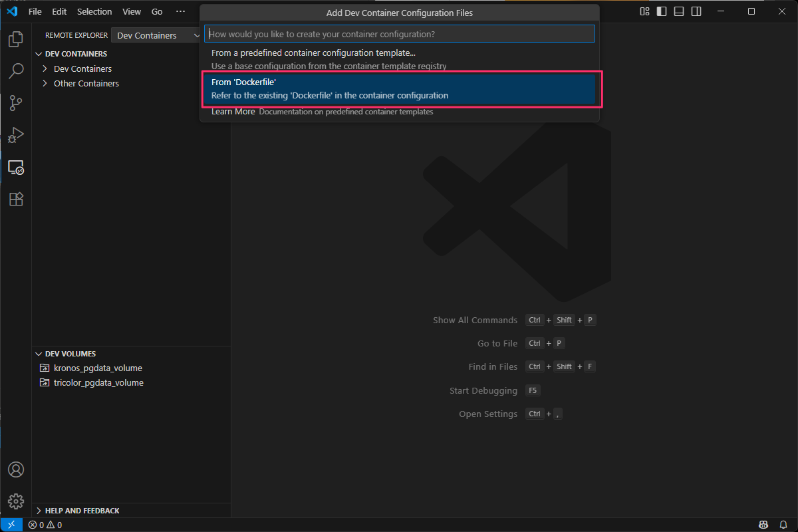Click Ctrl key in Show All Commands shortcut
Viewport: 798px width, 532px height.
[535, 320]
